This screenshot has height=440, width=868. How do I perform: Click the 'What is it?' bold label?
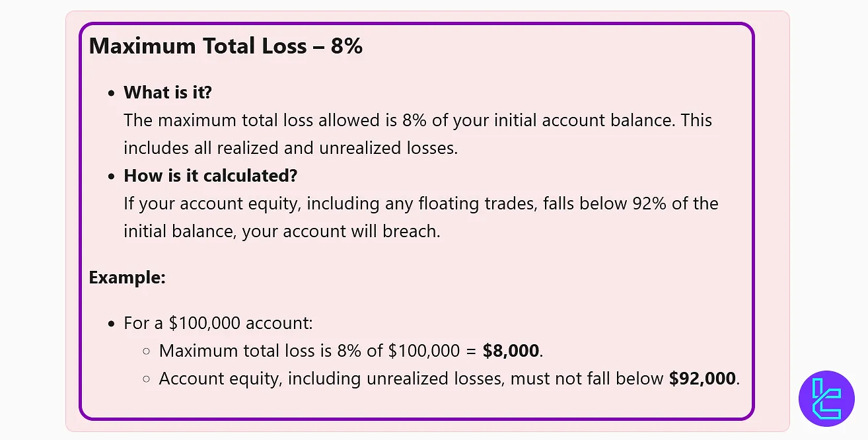click(x=168, y=92)
